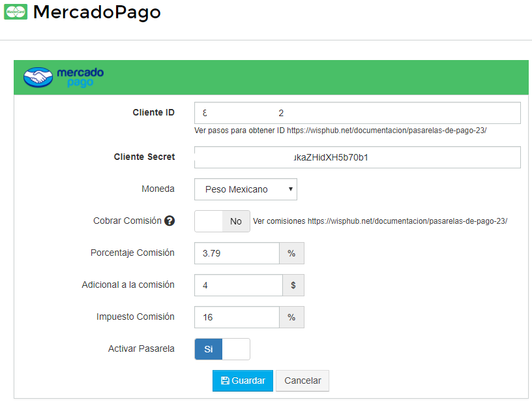
Task: Click the Cancelar button
Action: click(302, 380)
